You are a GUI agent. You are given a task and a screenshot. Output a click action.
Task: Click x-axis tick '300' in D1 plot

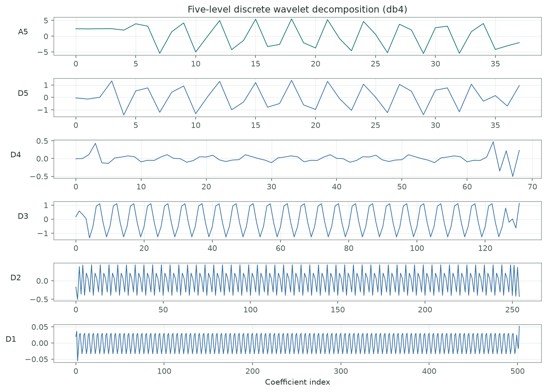(x=341, y=371)
